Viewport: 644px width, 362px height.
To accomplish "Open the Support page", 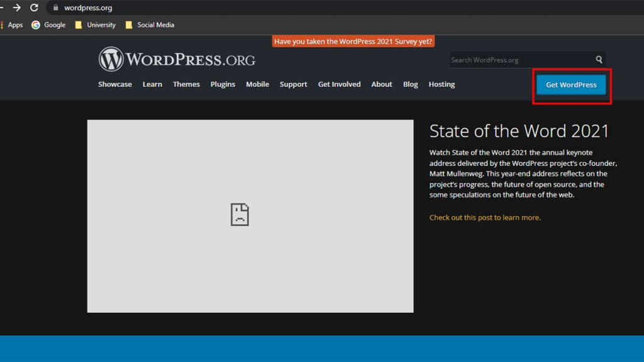I will click(293, 84).
